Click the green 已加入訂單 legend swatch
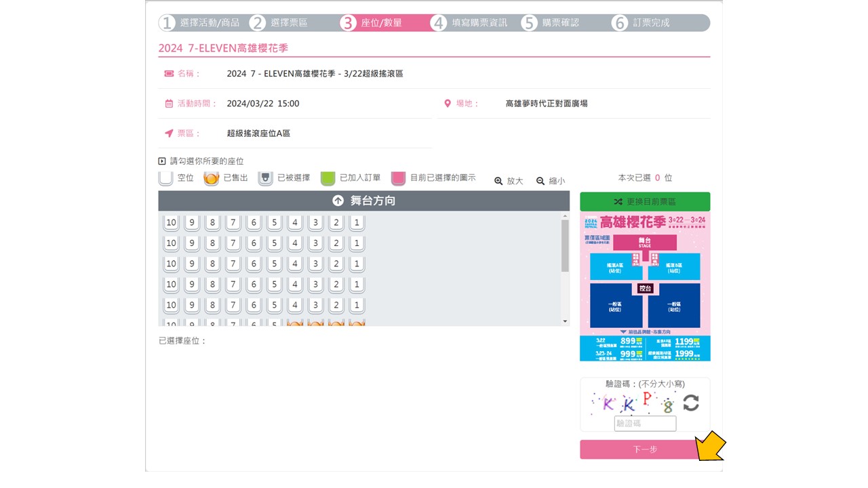Screen dimensions: 868x488 [x=328, y=178]
